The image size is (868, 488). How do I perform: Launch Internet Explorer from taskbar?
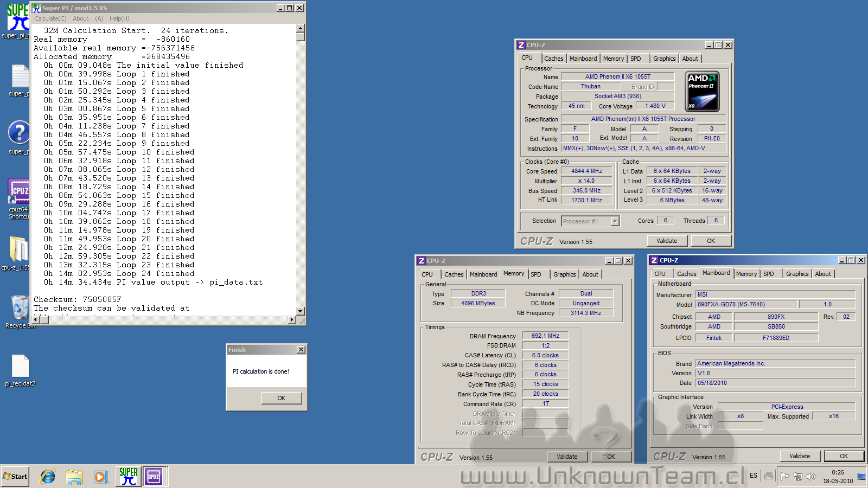(48, 477)
